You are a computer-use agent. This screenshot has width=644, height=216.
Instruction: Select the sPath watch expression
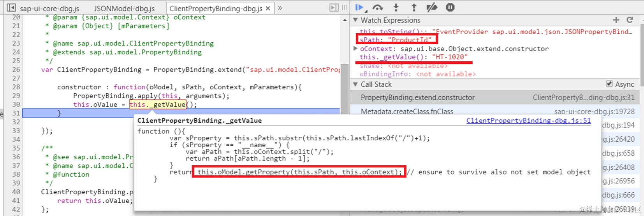(396, 40)
